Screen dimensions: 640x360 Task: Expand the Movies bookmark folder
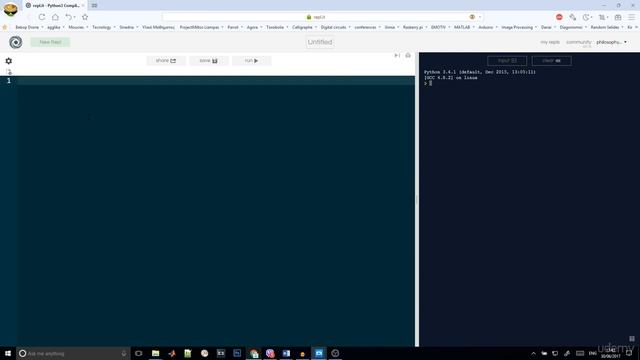tap(78, 27)
